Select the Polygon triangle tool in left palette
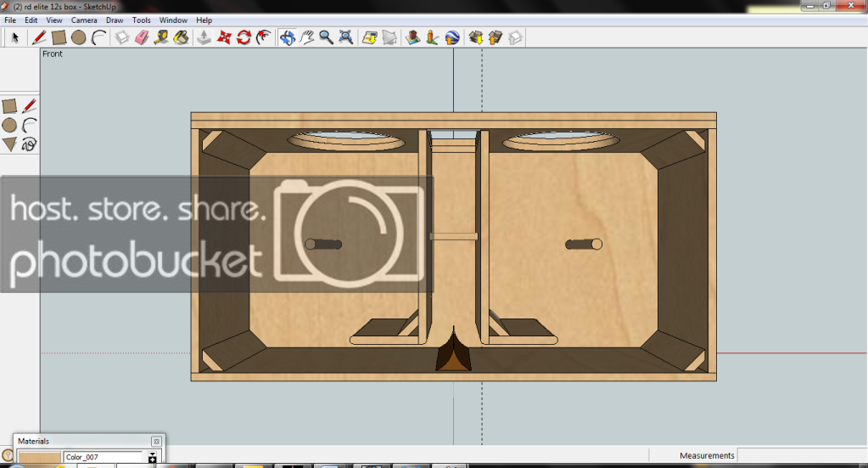Screen dimensions: 868x468 (x=9, y=144)
